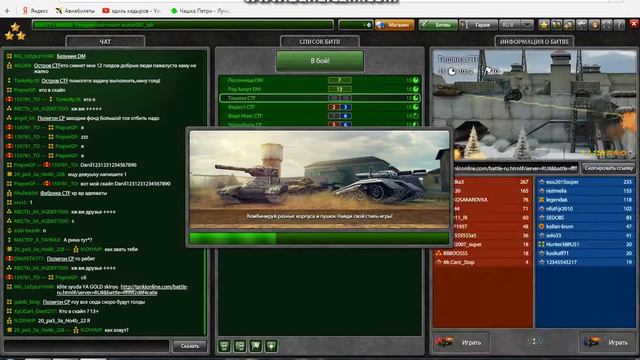The height and width of the screenshot is (360, 640).
Task: Click the green loading progress bar
Action: click(x=320, y=238)
